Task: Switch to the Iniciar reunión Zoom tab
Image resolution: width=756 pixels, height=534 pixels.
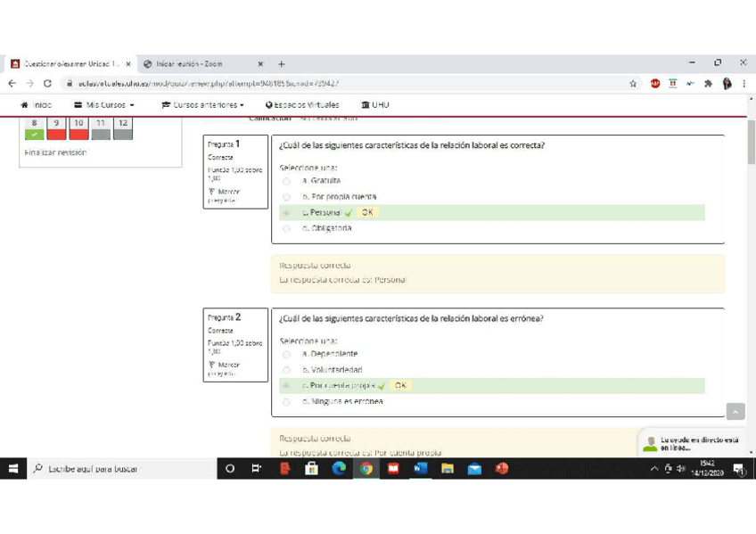Action: pyautogui.click(x=196, y=64)
